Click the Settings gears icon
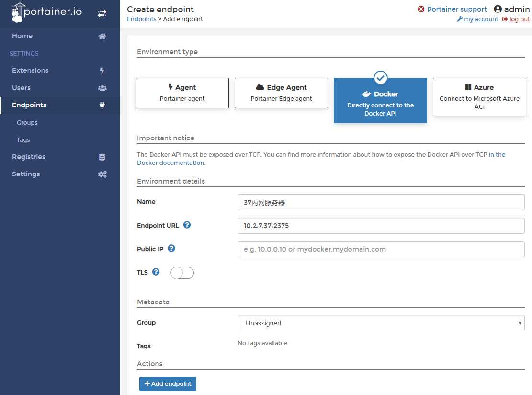 102,174
